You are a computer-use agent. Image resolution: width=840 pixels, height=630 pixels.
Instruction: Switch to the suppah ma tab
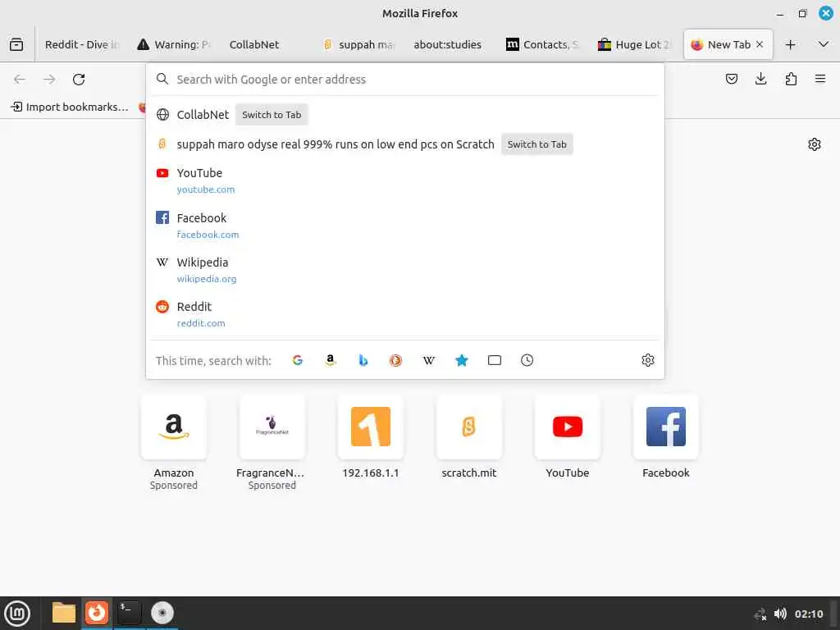tap(358, 44)
